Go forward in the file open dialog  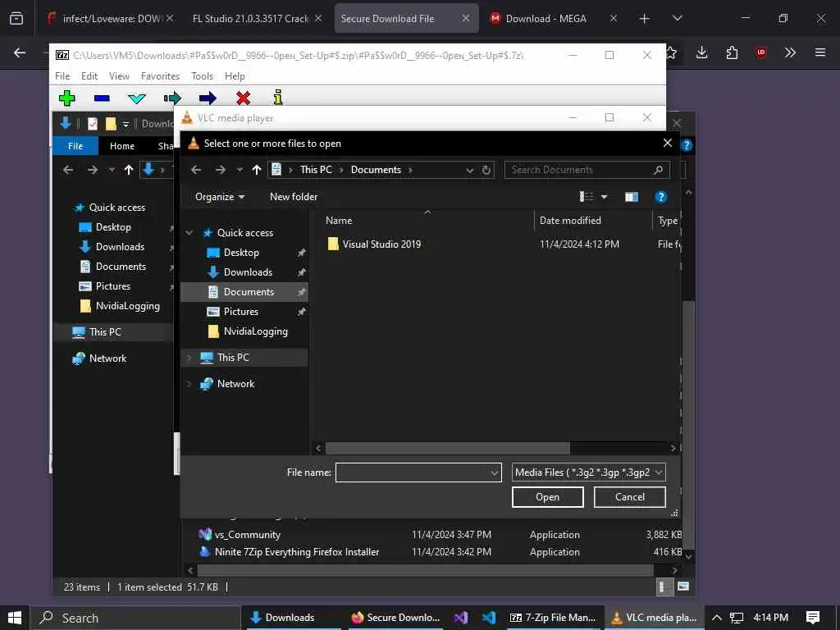click(x=220, y=170)
